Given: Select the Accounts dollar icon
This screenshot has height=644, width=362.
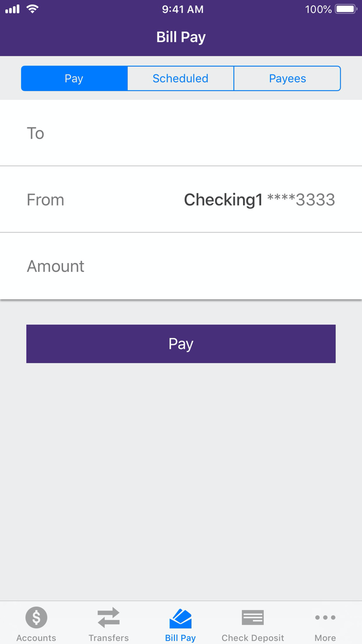Looking at the screenshot, I should click(x=36, y=617).
